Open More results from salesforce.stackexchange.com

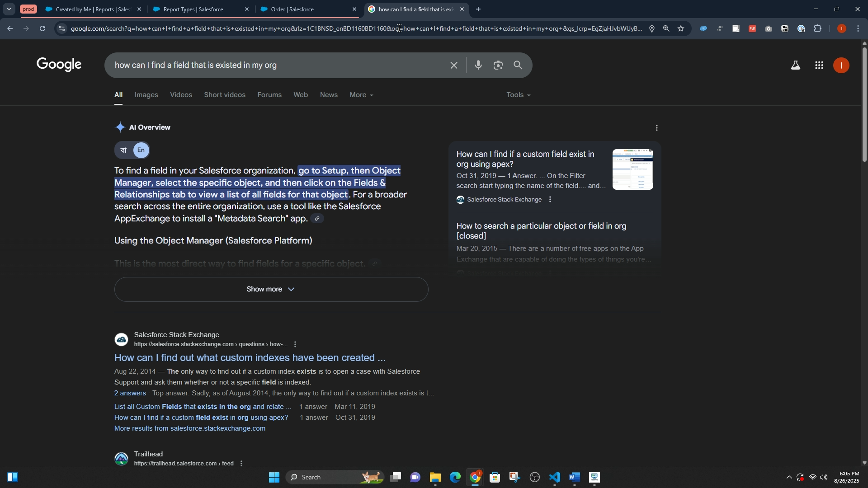[x=189, y=428]
